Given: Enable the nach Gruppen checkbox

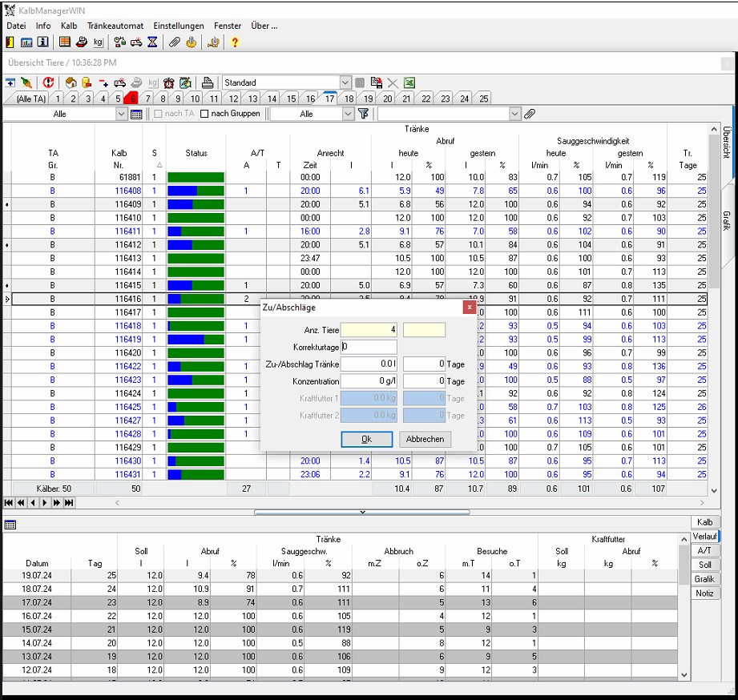Looking at the screenshot, I should (204, 115).
